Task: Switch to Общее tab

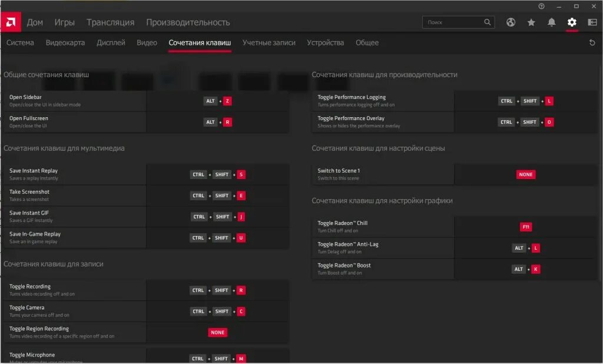Action: pos(367,43)
